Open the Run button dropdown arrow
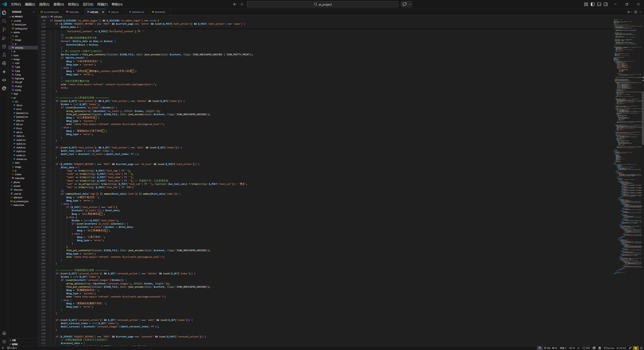 [x=631, y=12]
